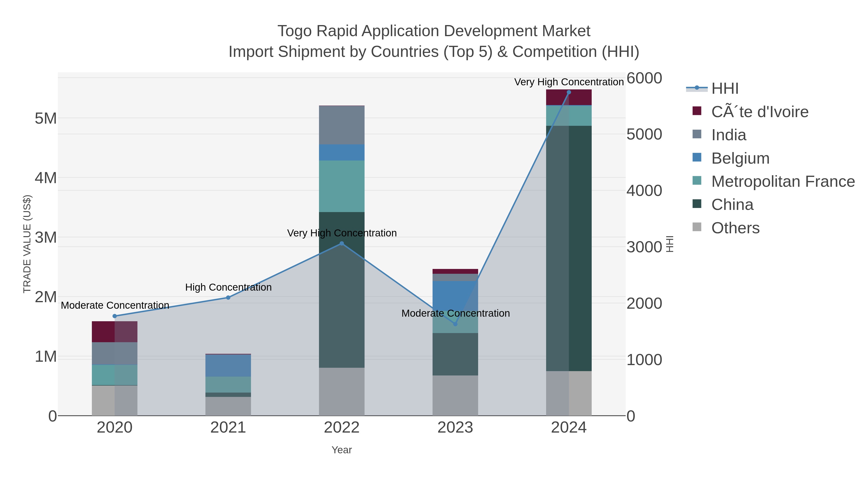The height and width of the screenshot is (488, 868).
Task: Toggle the Others legend entry
Action: (x=726, y=228)
